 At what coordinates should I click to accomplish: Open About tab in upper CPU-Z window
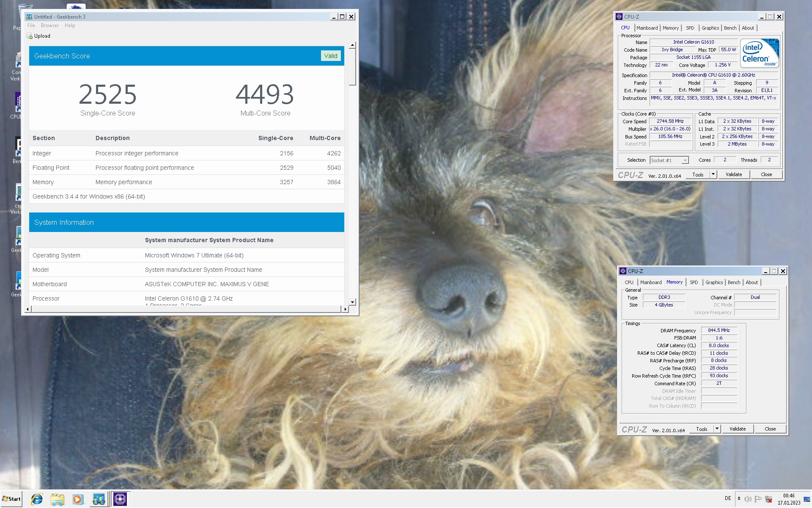pyautogui.click(x=748, y=28)
